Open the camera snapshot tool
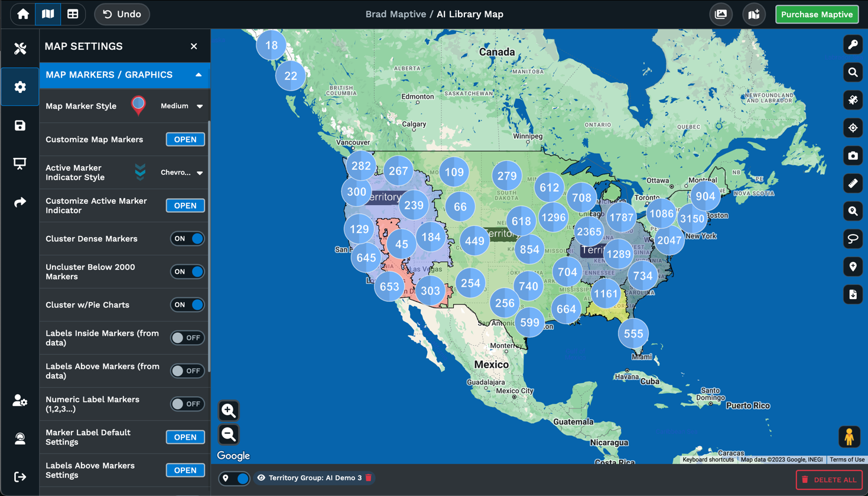The height and width of the screenshot is (496, 868). click(x=853, y=156)
